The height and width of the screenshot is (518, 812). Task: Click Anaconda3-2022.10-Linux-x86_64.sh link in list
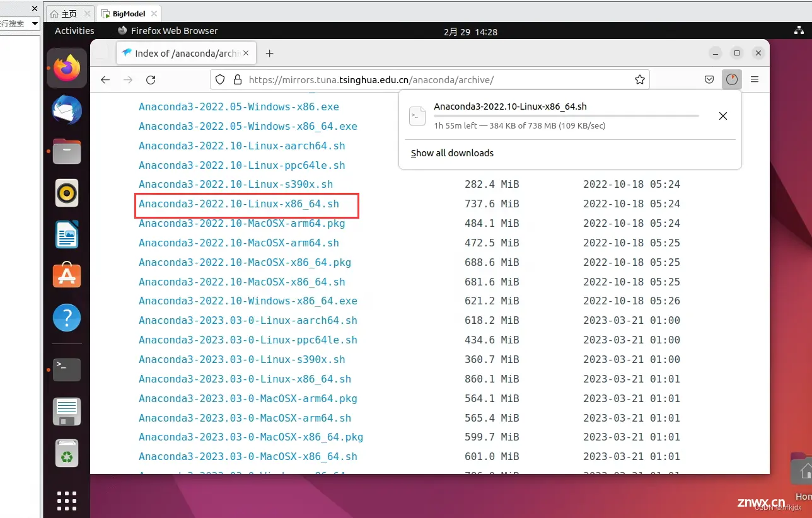(239, 204)
